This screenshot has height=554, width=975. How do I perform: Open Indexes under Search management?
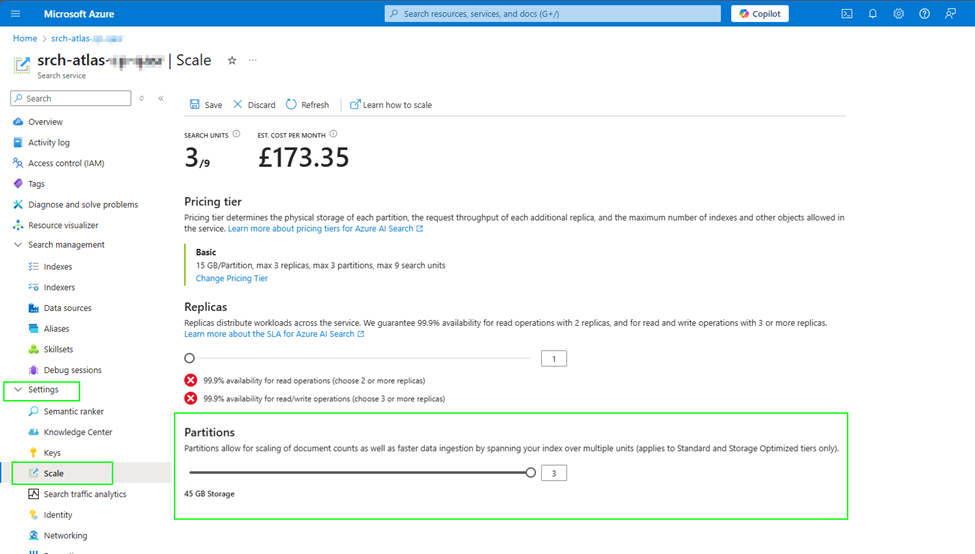[x=58, y=267]
